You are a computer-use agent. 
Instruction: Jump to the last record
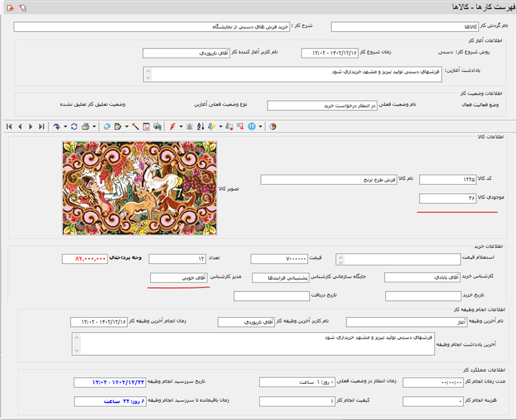[41, 127]
